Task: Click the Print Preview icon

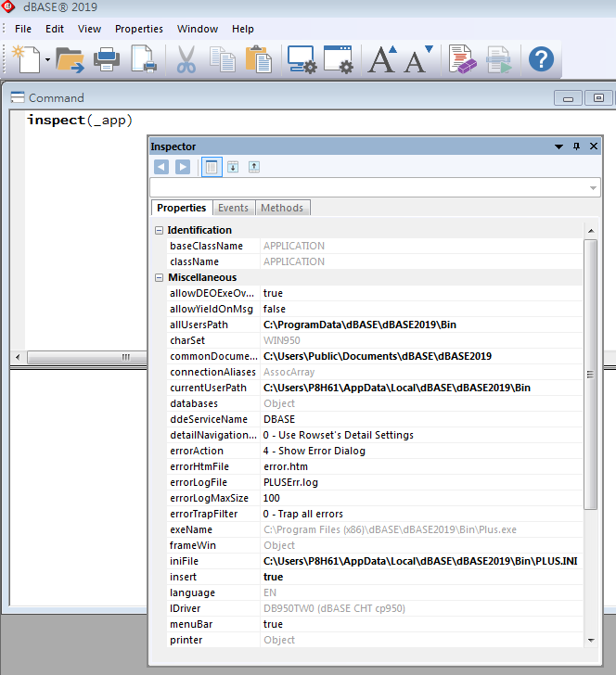Action: pos(144,59)
